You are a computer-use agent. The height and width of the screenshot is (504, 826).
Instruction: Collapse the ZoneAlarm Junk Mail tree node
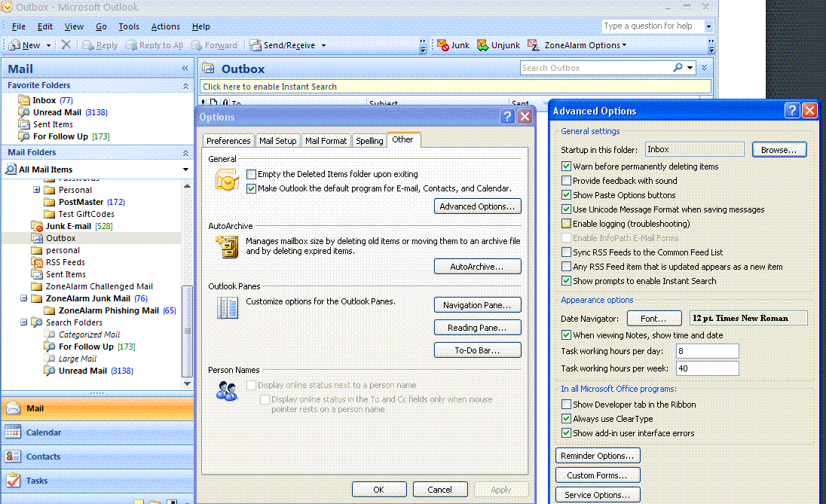pos(23,298)
